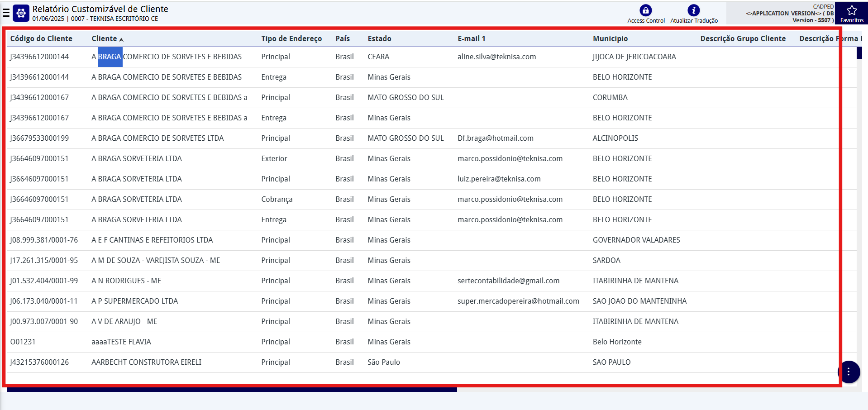868x410 pixels.
Task: Open the three-dot floating action button
Action: 849,372
